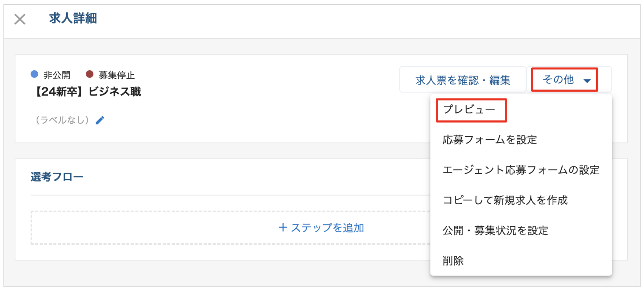Click the plus icon in ステップを追加
Image resolution: width=644 pixels, height=291 pixels.
283,227
